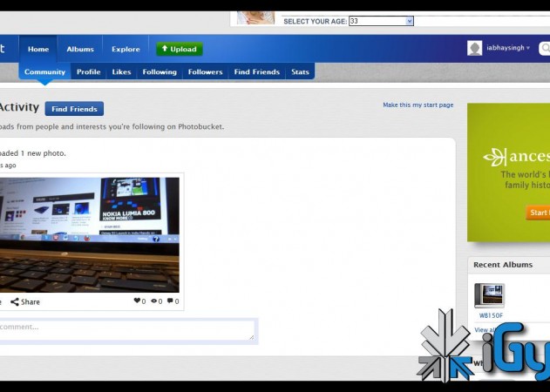550x392 pixels.
Task: Click Make this my start page link
Action: (418, 105)
